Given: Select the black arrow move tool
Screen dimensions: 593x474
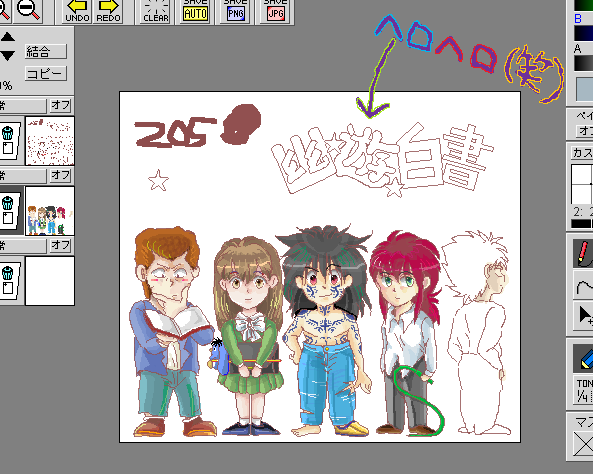Looking at the screenshot, I should tap(583, 316).
